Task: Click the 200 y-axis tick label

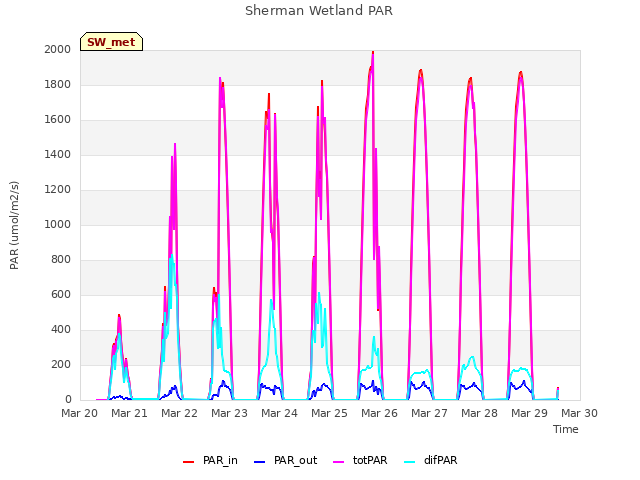Action: [x=61, y=365]
